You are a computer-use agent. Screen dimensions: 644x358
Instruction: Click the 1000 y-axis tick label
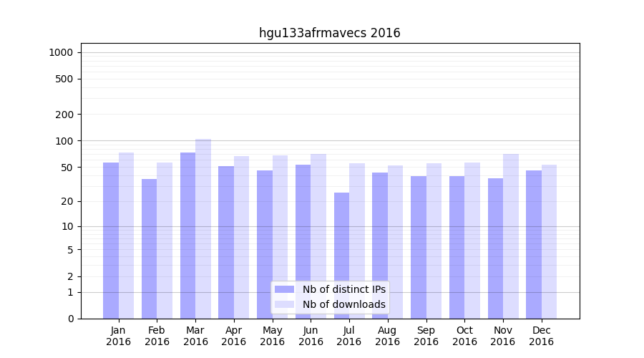pos(61,52)
